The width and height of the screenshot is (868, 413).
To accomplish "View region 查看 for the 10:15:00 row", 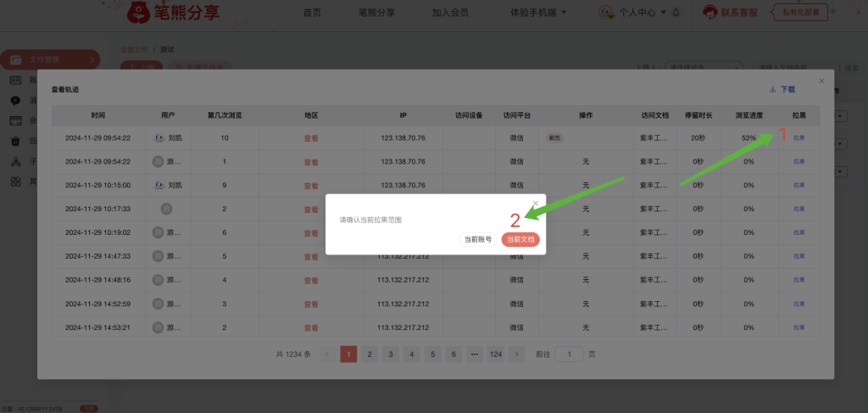I will (311, 186).
